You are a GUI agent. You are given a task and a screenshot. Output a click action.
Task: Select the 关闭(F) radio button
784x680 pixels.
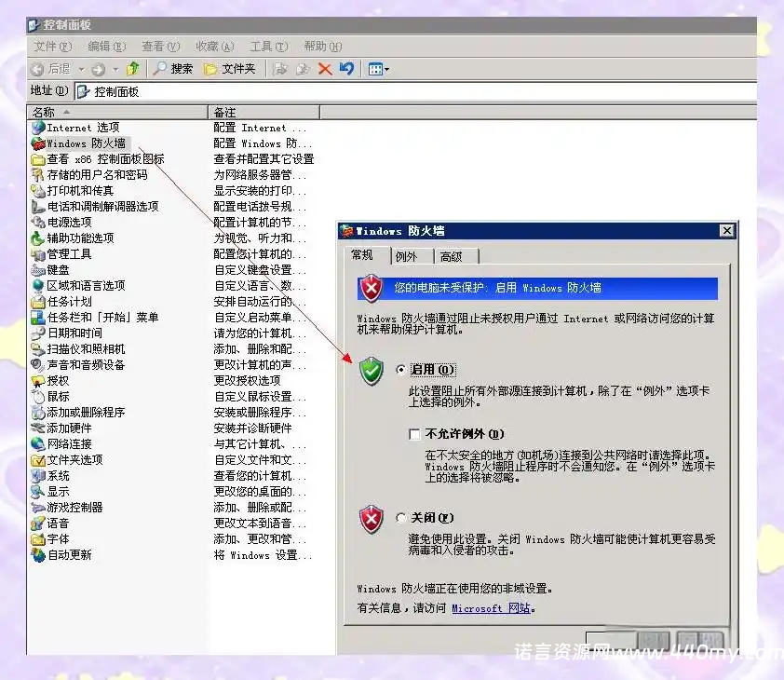point(400,518)
